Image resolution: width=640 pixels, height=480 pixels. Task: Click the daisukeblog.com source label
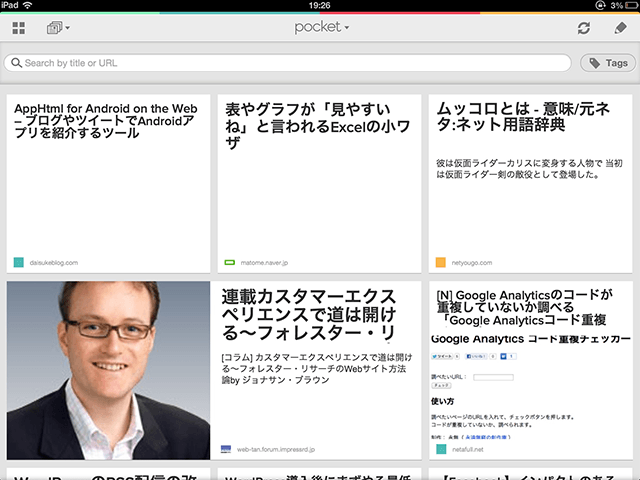tap(53, 262)
